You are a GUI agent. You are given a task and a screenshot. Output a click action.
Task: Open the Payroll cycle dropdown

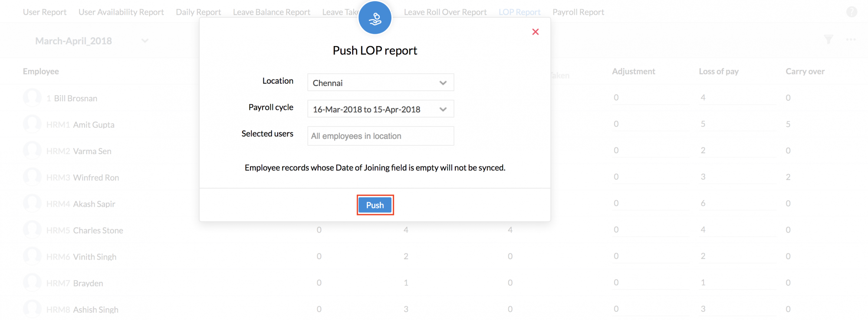pos(381,109)
